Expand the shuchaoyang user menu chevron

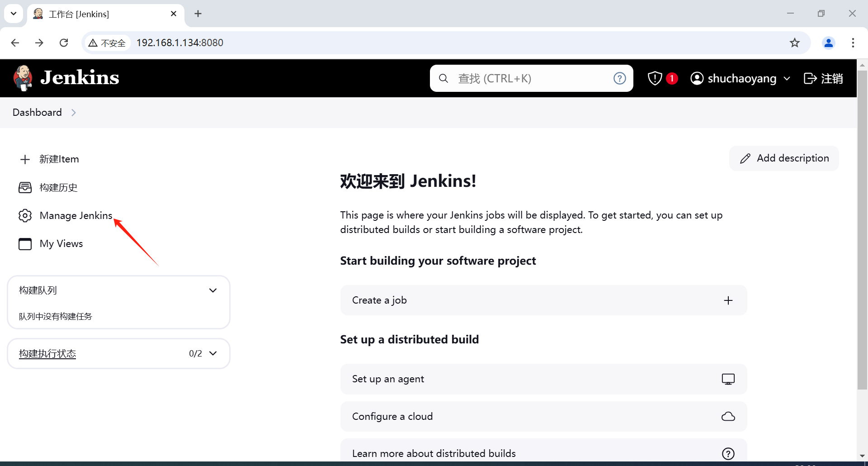787,79
